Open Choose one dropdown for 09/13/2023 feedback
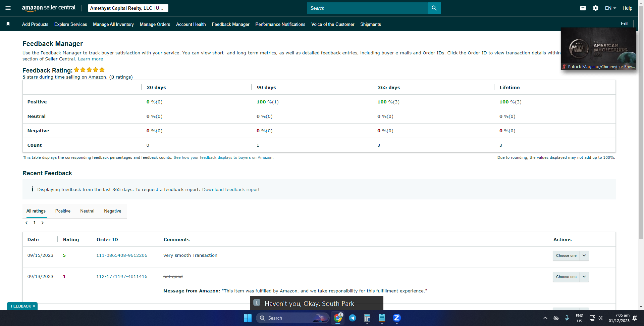 point(571,277)
